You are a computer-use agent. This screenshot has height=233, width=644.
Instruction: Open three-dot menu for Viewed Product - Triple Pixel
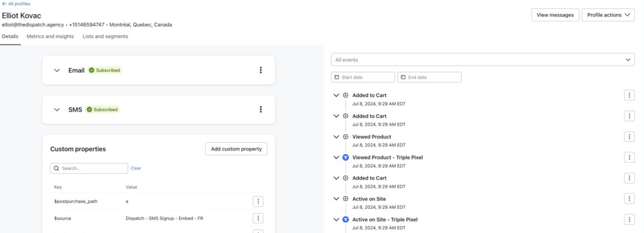tap(630, 157)
